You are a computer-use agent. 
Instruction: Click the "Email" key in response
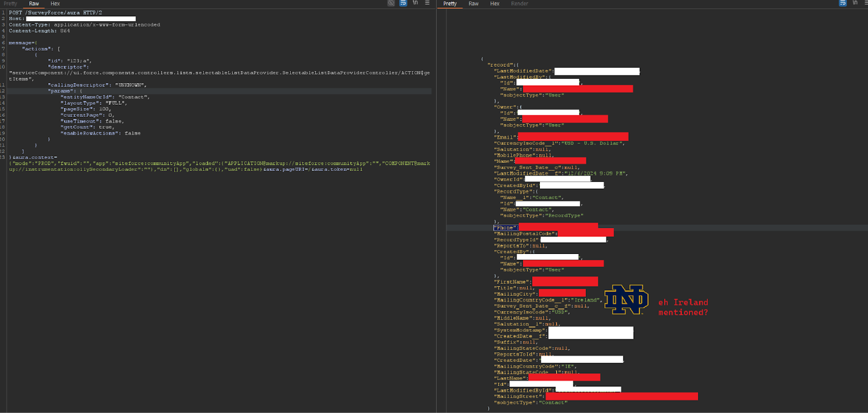505,137
